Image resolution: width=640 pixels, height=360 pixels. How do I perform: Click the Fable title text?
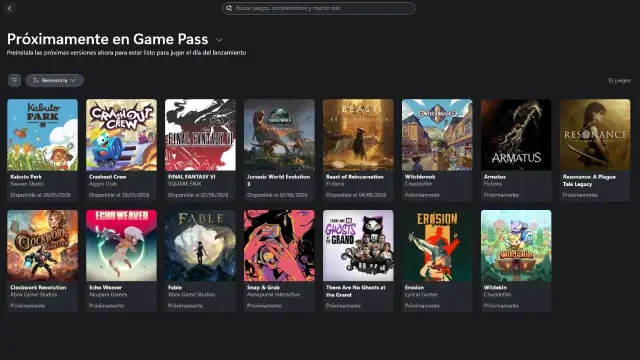(175, 287)
